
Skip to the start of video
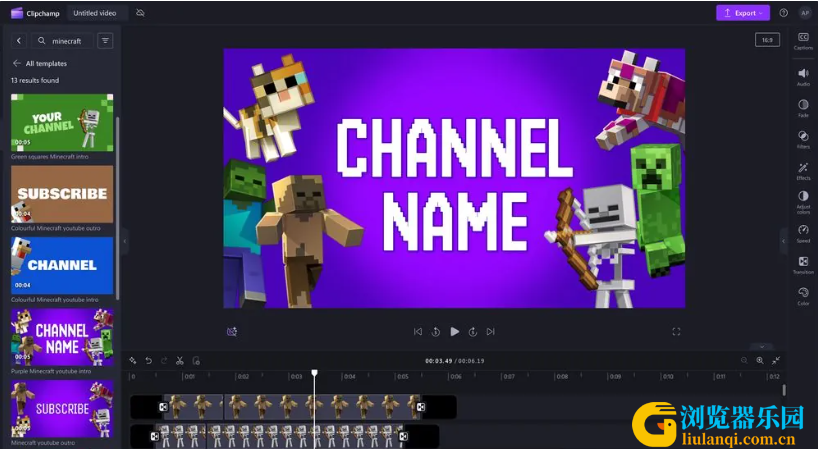pos(418,332)
